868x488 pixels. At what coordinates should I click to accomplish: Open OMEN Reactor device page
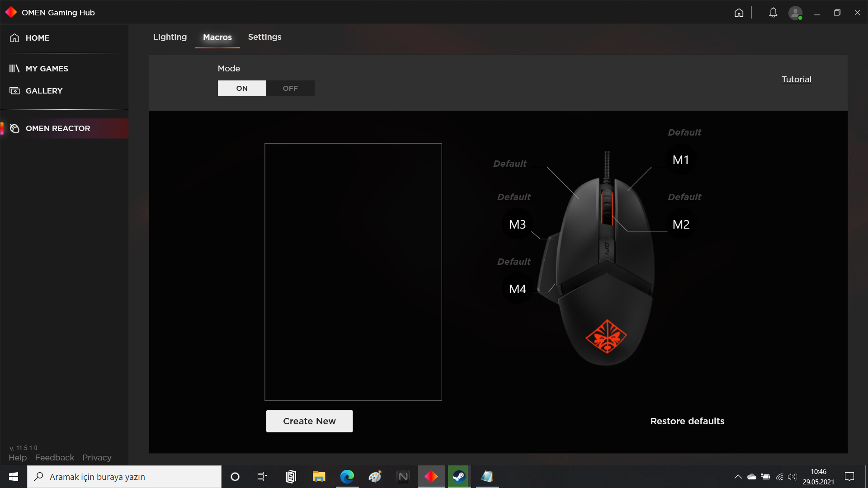point(58,128)
